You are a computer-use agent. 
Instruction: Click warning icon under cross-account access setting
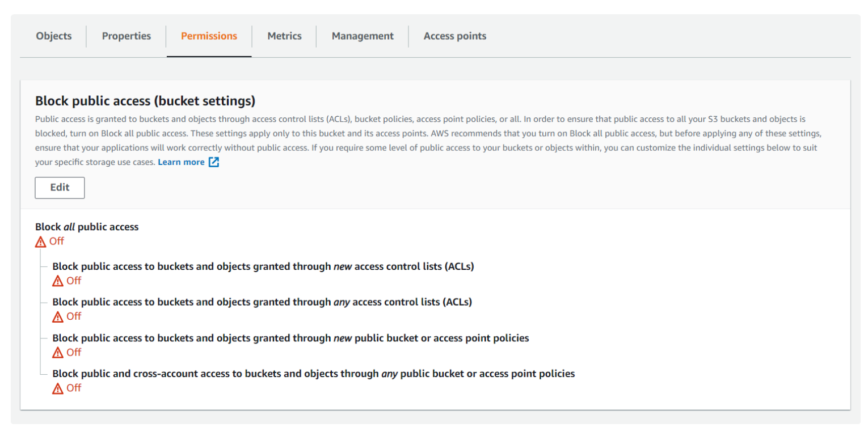coord(57,388)
